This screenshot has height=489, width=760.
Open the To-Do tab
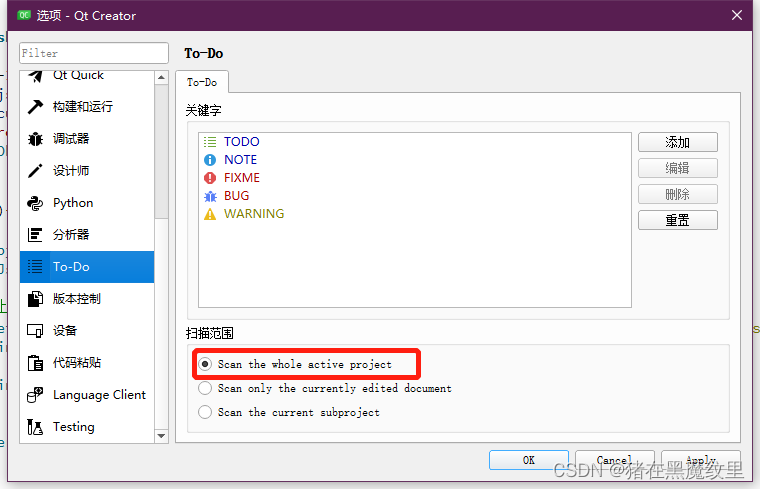pyautogui.click(x=202, y=82)
